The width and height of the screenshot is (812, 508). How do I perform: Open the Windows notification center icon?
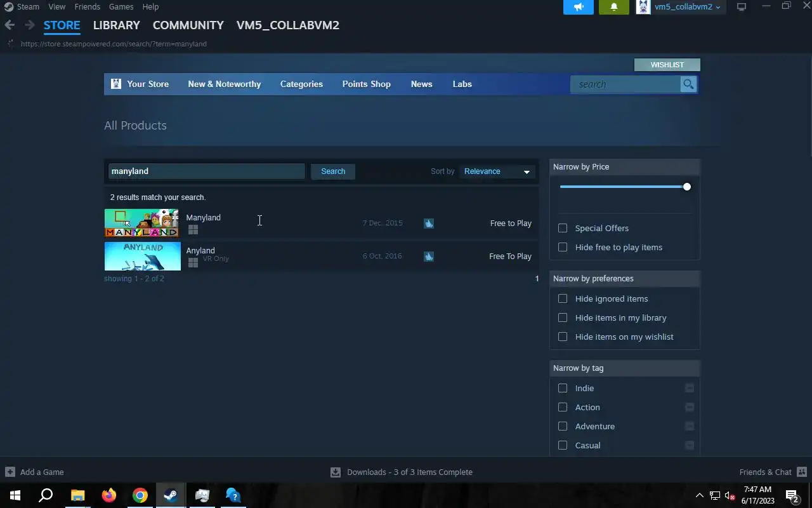pyautogui.click(x=792, y=495)
